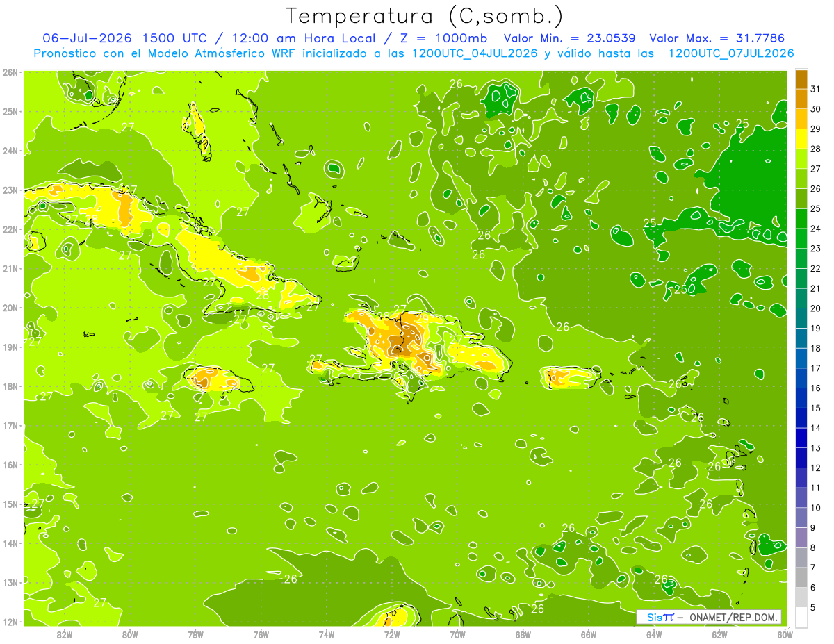Image resolution: width=834 pixels, height=644 pixels.
Task: Click the '19N' latitude axis label
Action: pyautogui.click(x=10, y=347)
